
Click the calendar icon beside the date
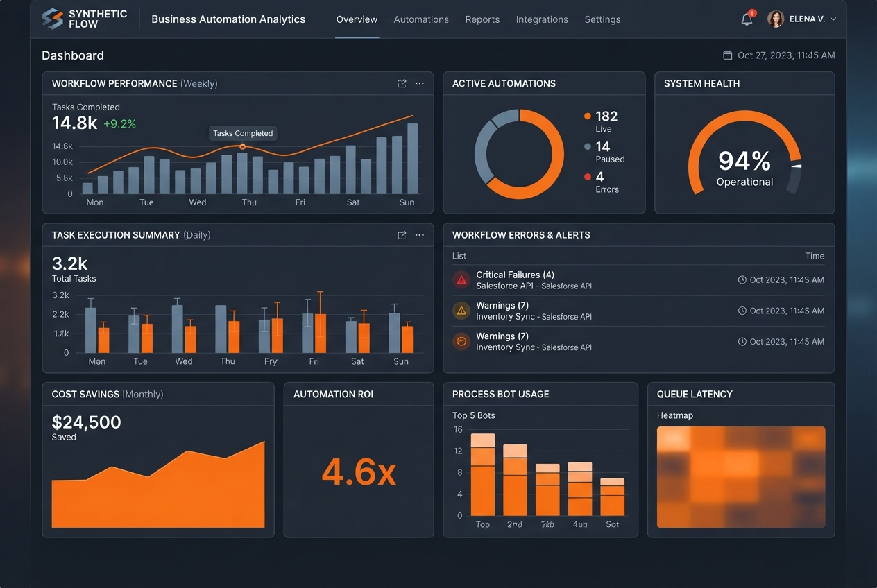(728, 55)
